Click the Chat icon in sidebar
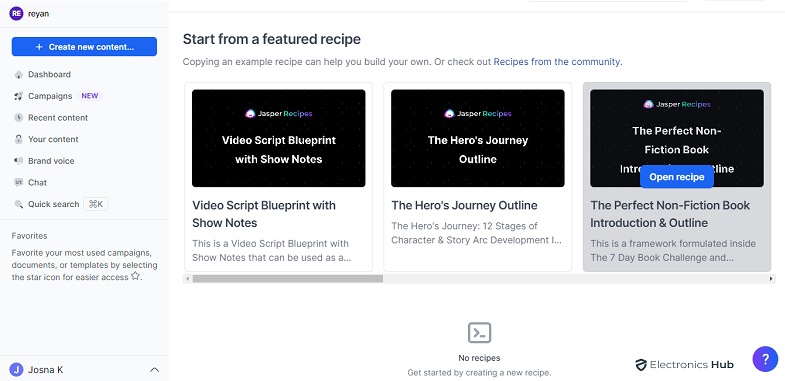785x381 pixels. [x=19, y=182]
